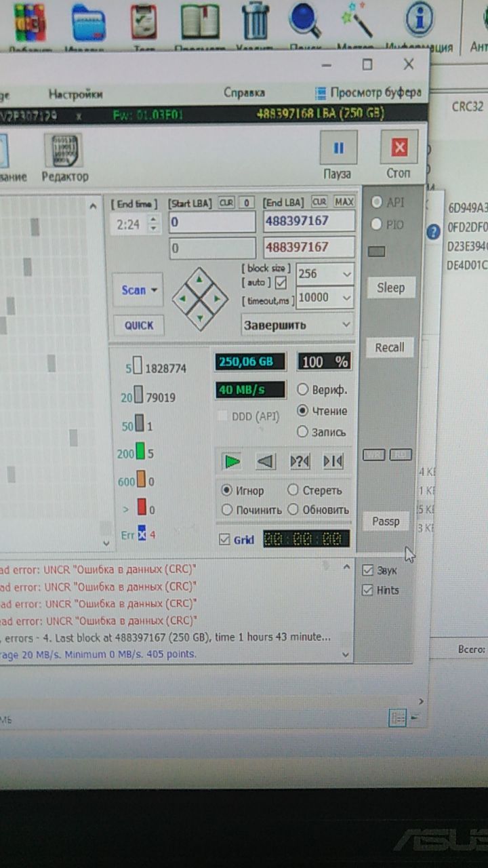Expand the scan map with down chevron

(x=105, y=542)
